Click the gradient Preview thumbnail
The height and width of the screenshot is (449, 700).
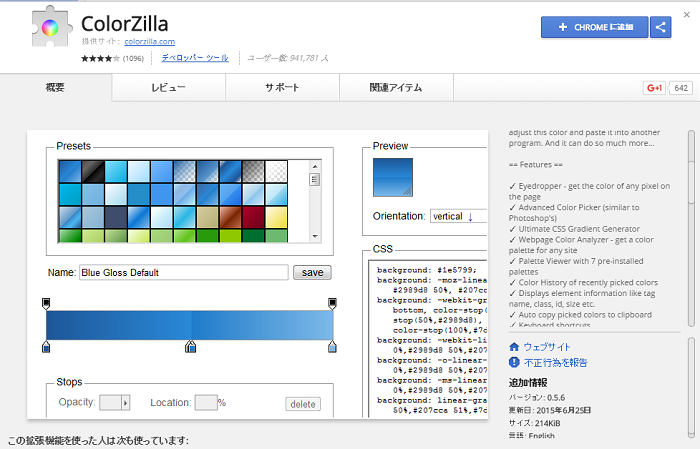coord(393,177)
